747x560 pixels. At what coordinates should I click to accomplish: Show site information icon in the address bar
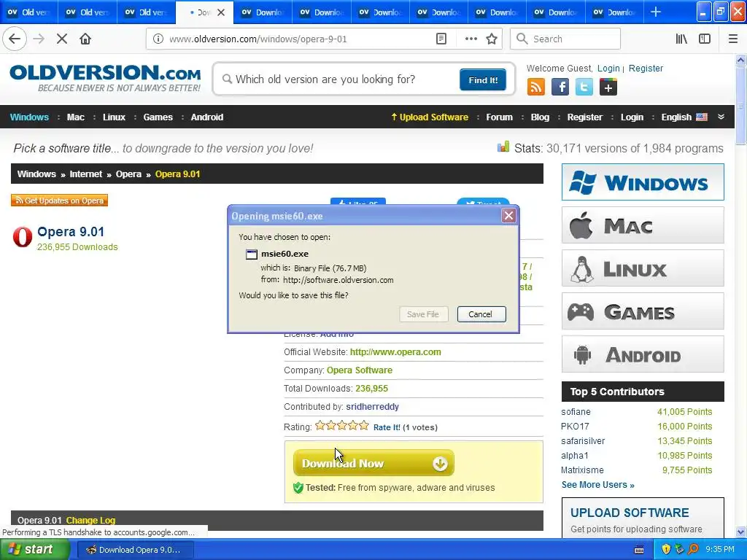pyautogui.click(x=158, y=39)
